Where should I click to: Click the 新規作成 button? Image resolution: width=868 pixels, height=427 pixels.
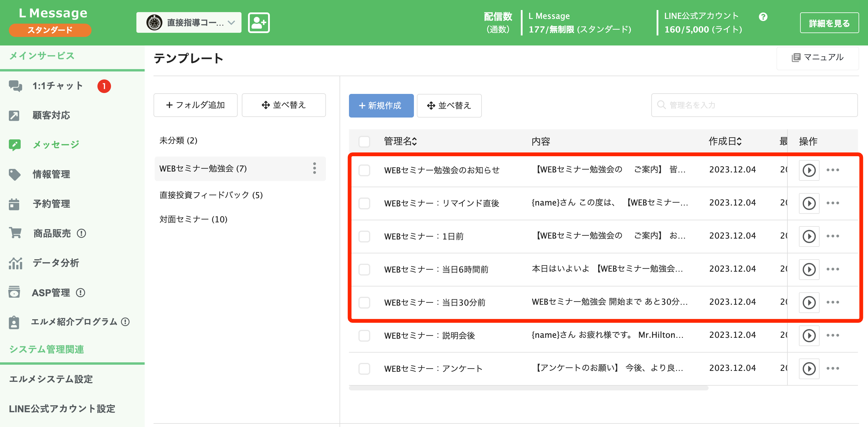click(x=381, y=105)
